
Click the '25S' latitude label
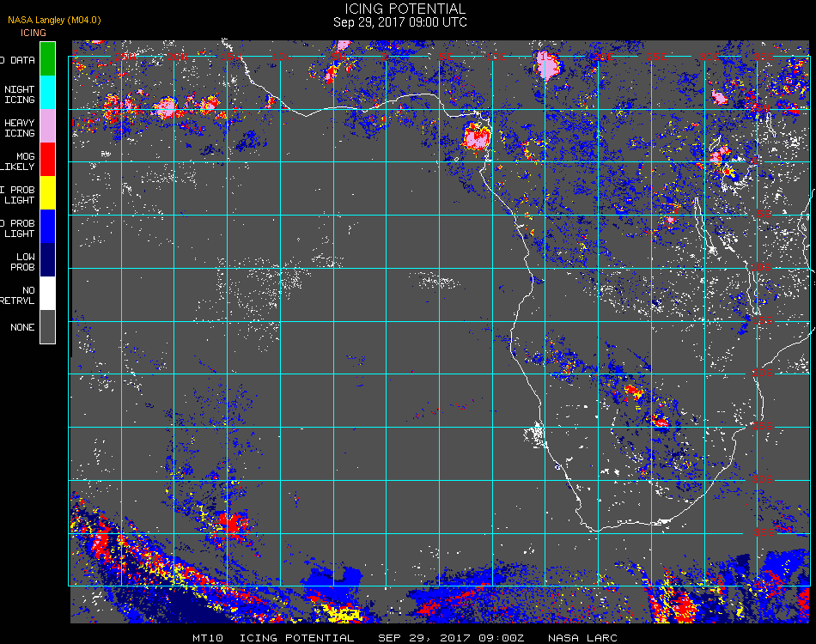762,426
